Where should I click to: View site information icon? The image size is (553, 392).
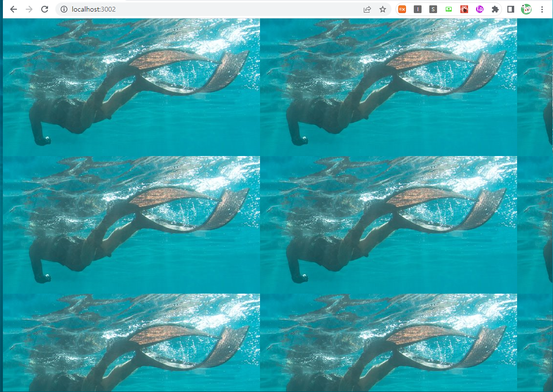pos(64,9)
